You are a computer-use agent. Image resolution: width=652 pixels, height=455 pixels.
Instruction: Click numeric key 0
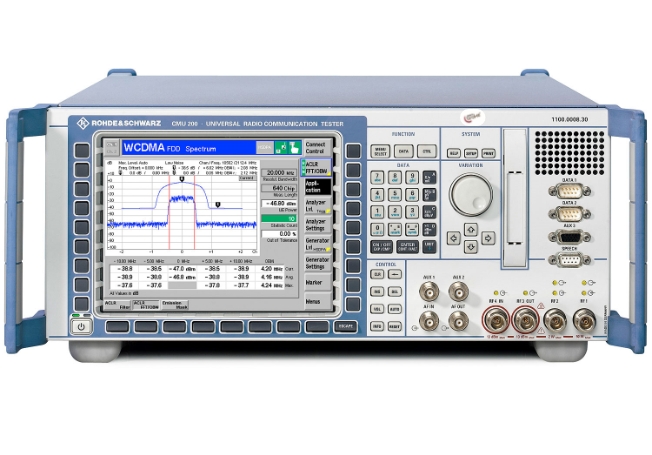point(377,229)
